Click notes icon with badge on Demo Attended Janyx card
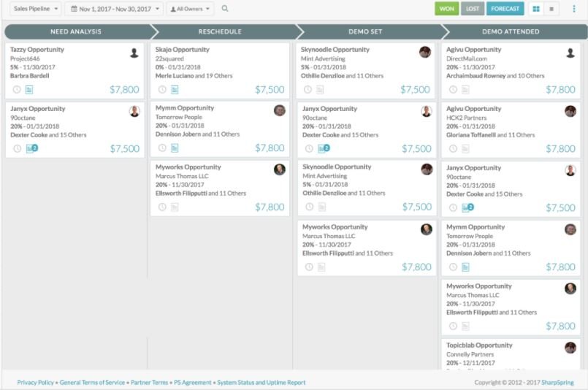This screenshot has height=390, width=588. click(x=467, y=207)
